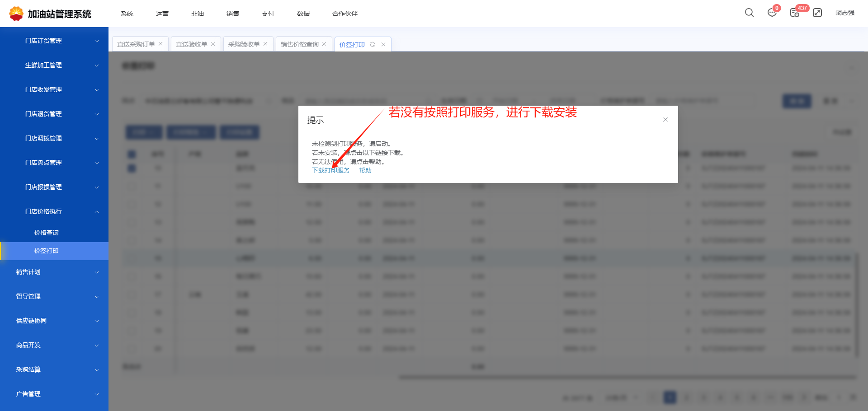Click the fullscreen expand icon
The height and width of the screenshot is (411, 868).
(x=817, y=13)
